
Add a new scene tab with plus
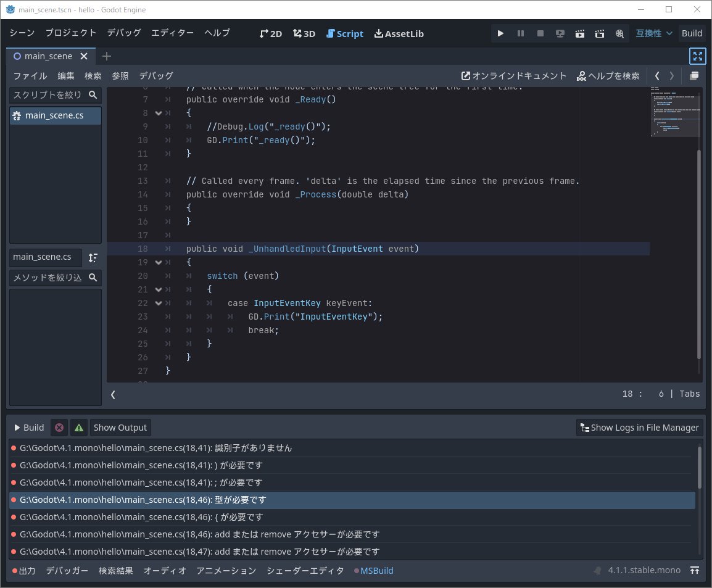pyautogui.click(x=107, y=56)
